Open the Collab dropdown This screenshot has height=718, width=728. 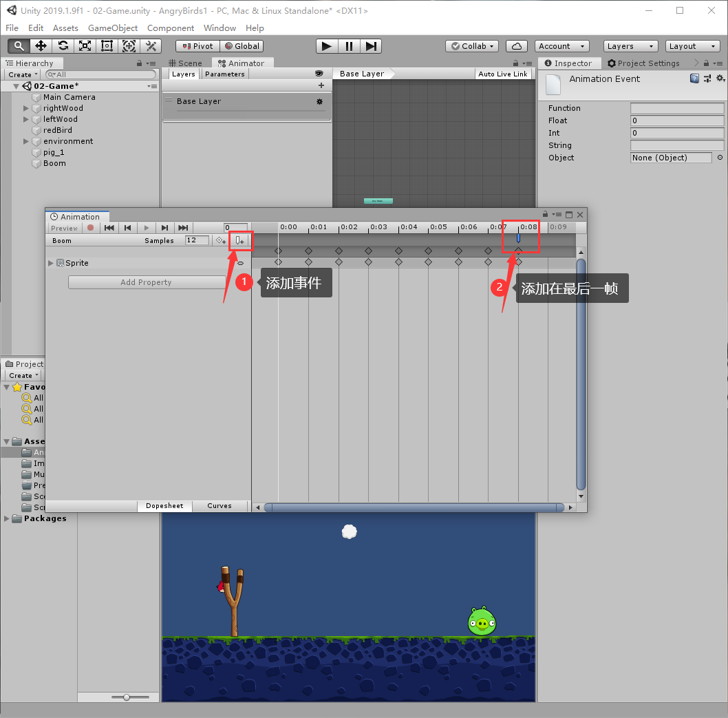[472, 46]
